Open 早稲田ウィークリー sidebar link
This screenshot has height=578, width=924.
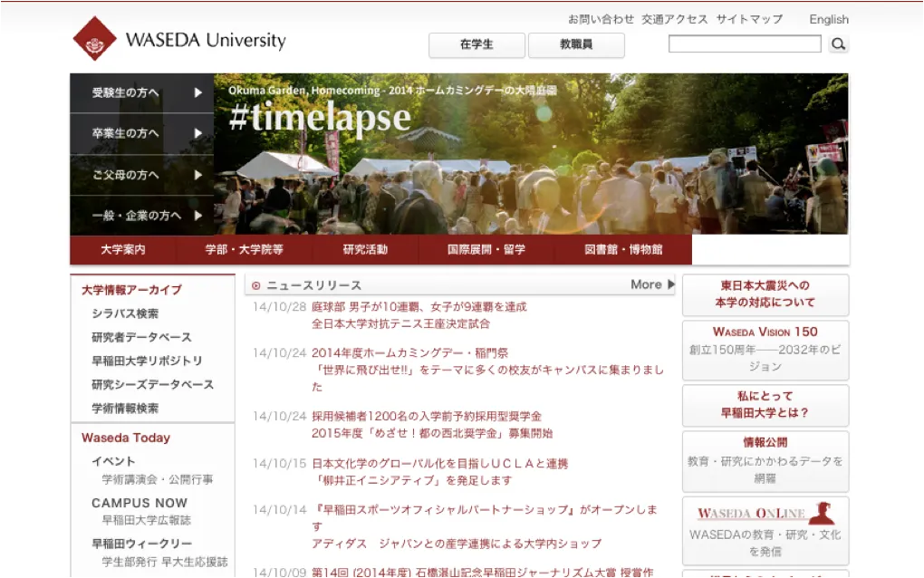click(x=141, y=544)
